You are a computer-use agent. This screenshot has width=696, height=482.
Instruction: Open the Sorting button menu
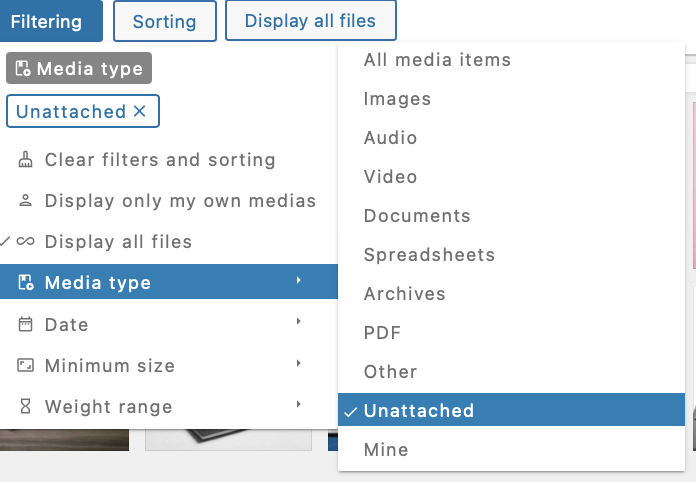click(164, 21)
